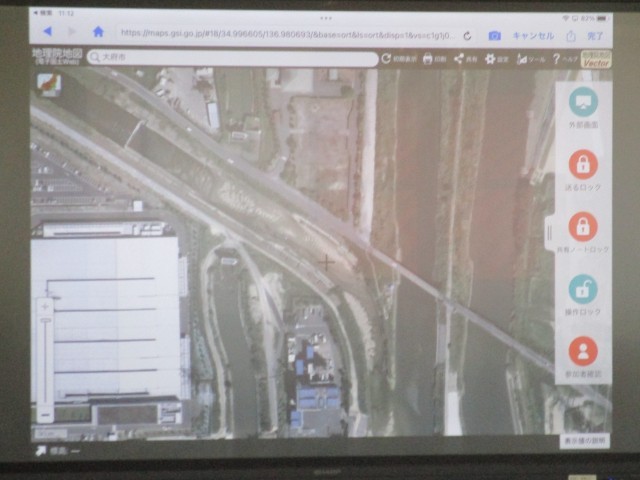Click the 表示値の説明 button
Viewport: 640px width, 480px height.
(x=584, y=441)
